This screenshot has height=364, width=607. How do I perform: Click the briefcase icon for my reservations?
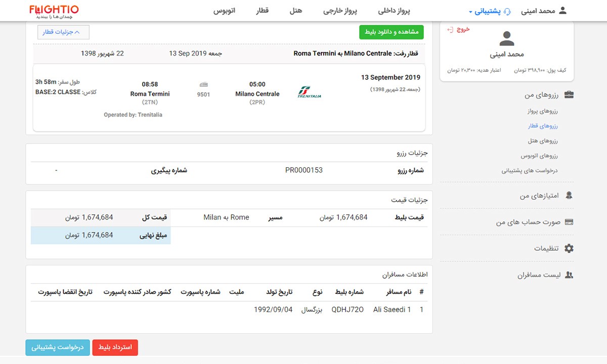tap(569, 95)
